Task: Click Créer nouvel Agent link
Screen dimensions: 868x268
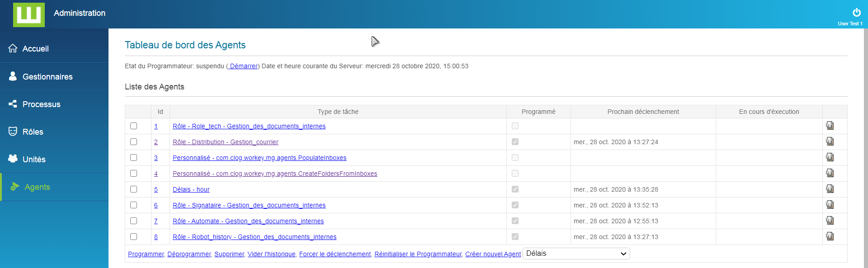Action: [493, 254]
